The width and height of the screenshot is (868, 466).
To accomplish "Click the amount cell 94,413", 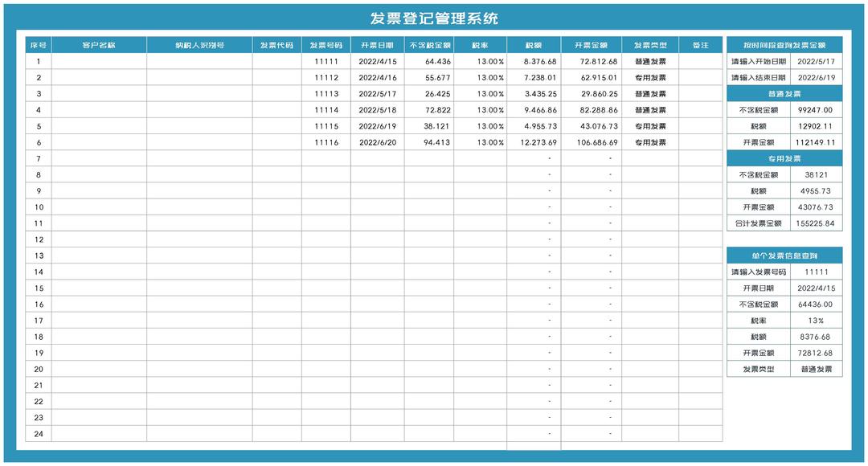I will 429,142.
